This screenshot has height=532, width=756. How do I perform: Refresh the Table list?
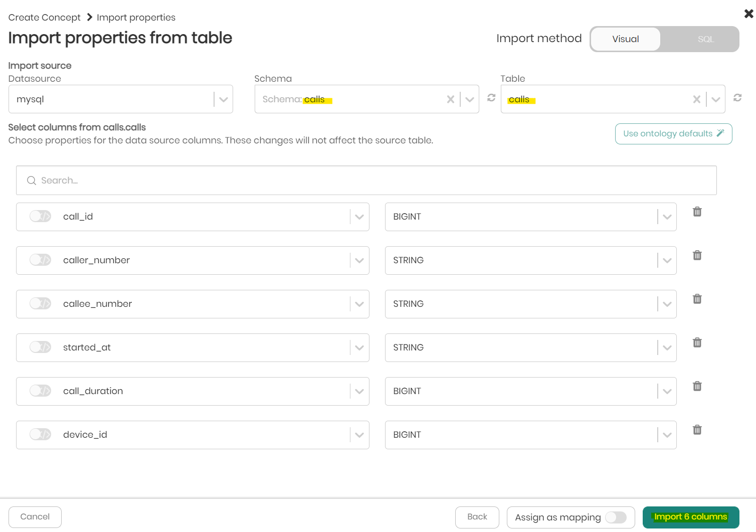[x=737, y=98]
